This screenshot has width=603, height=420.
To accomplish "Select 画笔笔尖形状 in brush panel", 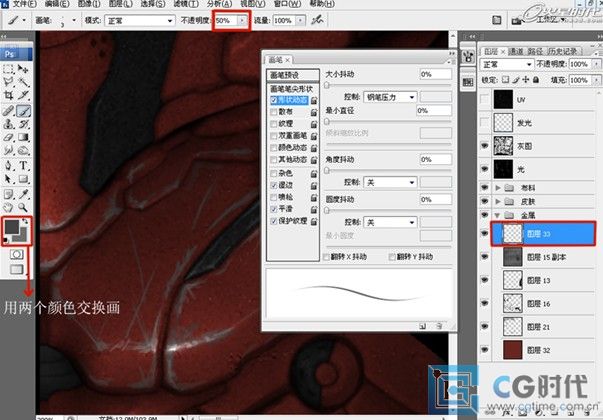I will (x=292, y=89).
